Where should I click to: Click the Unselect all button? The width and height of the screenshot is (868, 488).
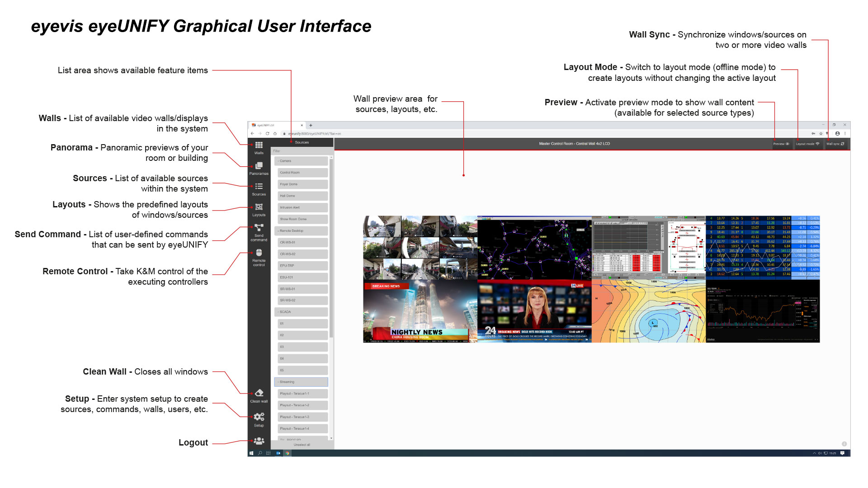click(x=302, y=445)
